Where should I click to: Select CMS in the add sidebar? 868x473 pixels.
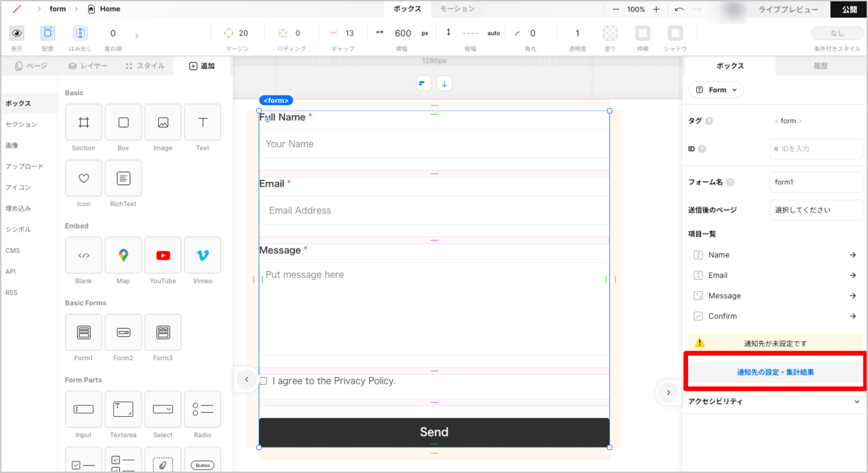click(13, 251)
